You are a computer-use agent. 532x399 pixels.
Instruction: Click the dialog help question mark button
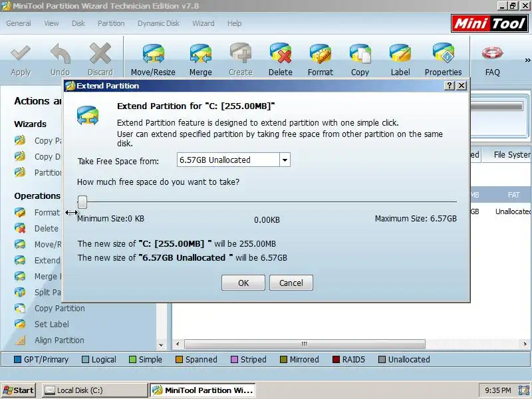pos(450,86)
